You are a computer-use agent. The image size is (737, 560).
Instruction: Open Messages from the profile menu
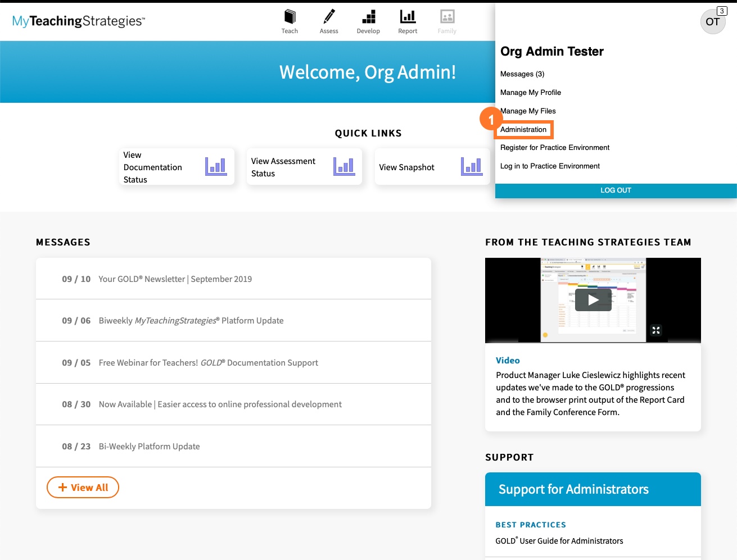[522, 74]
